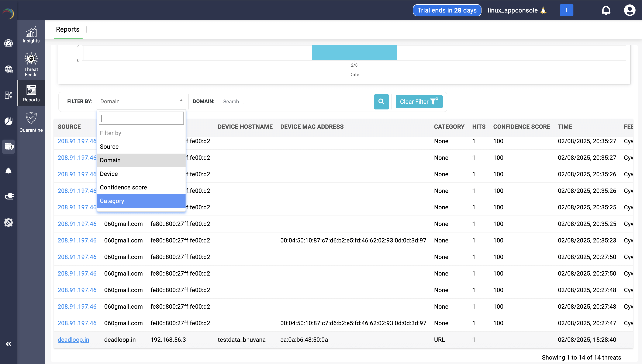Open the pie chart analytics icon in sidebar
Image resolution: width=642 pixels, height=364 pixels.
point(9,121)
